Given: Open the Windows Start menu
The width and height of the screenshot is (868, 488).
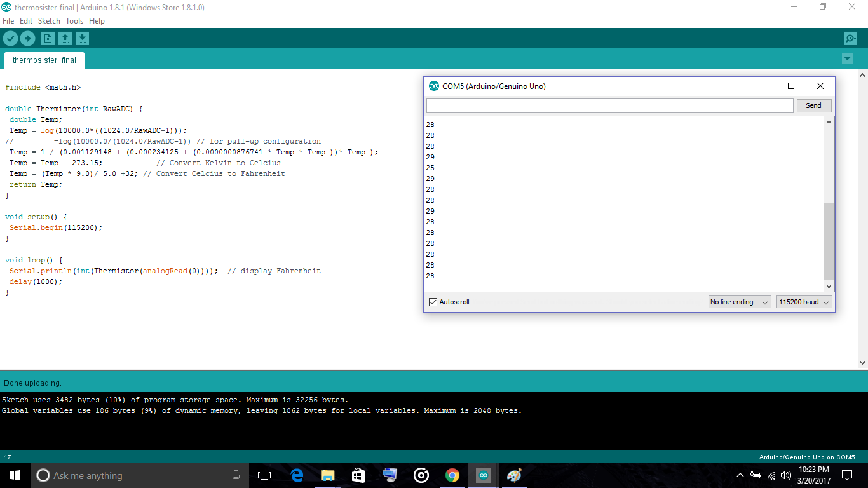Looking at the screenshot, I should tap(15, 475).
